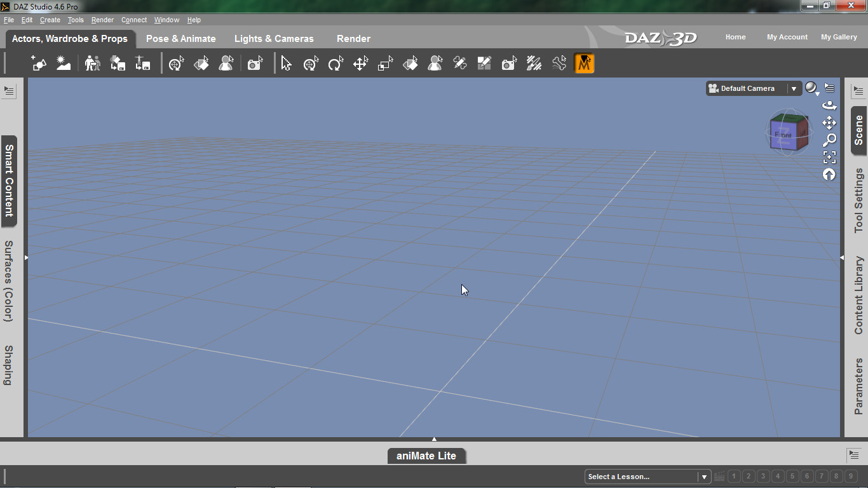Open the Help menu
The height and width of the screenshot is (488, 868).
pyautogui.click(x=194, y=20)
